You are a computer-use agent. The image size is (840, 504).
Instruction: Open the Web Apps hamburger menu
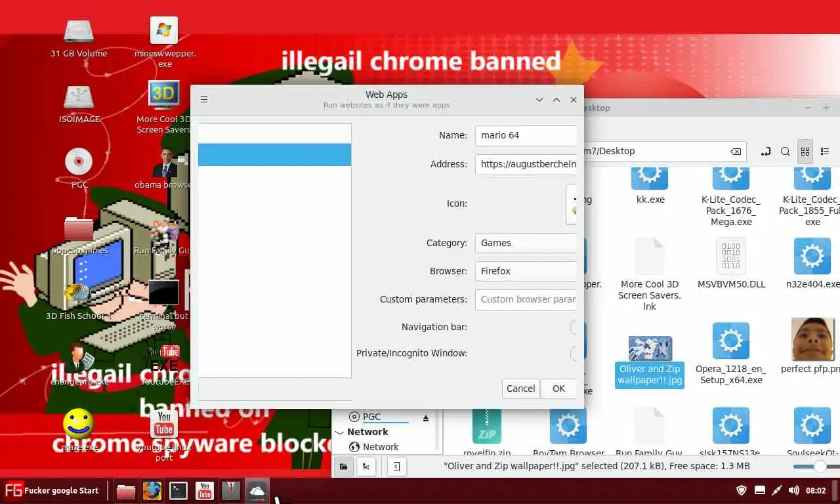click(x=204, y=100)
